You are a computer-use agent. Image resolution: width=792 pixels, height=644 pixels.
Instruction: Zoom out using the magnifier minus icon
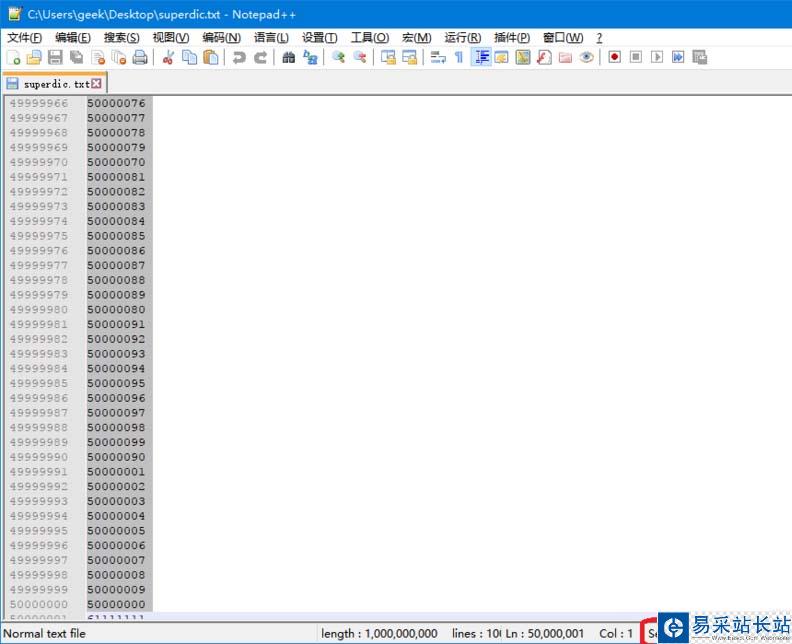point(360,58)
